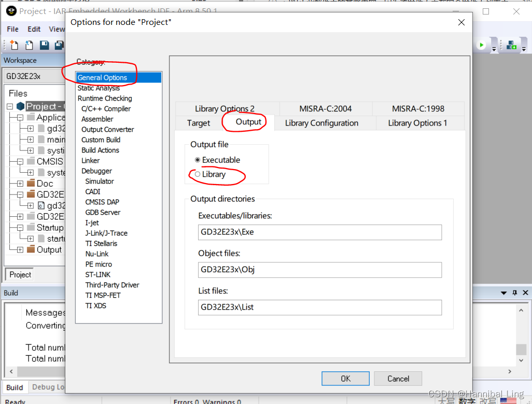The width and height of the screenshot is (532, 404).
Task: Click the Build log vertical scrollbar thumb
Action: coord(521,349)
